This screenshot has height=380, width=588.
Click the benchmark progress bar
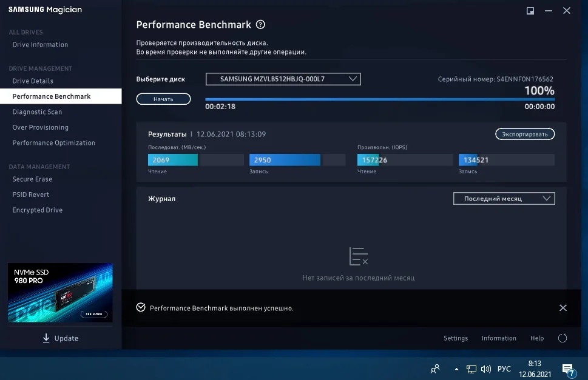tap(380, 99)
